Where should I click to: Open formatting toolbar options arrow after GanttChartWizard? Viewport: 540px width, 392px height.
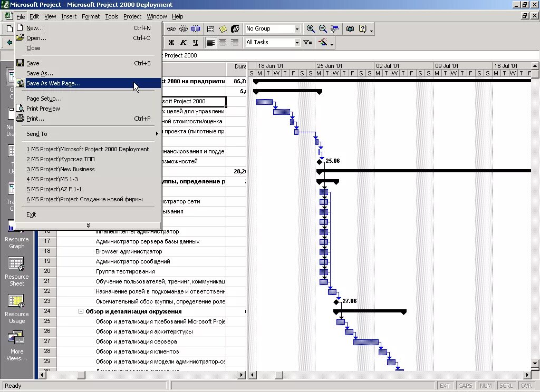(332, 44)
